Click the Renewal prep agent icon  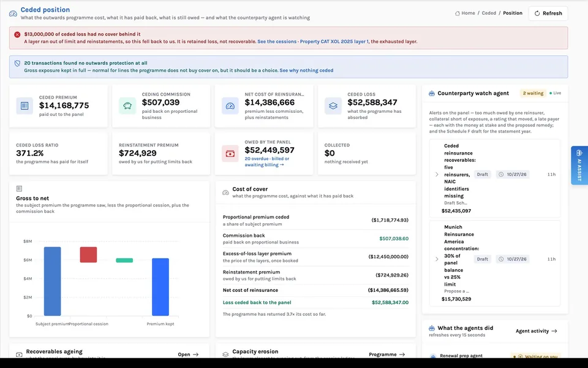coord(433,356)
